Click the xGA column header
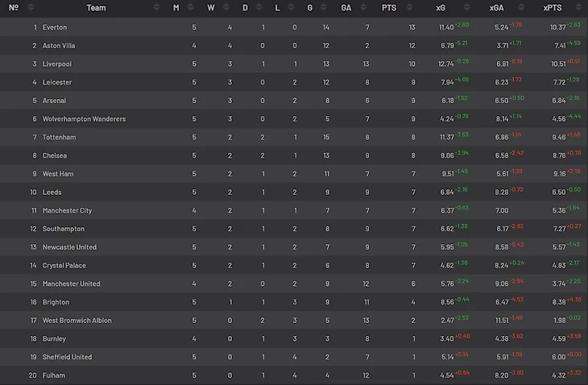Viewport: 588px width, 385px height. tap(497, 8)
